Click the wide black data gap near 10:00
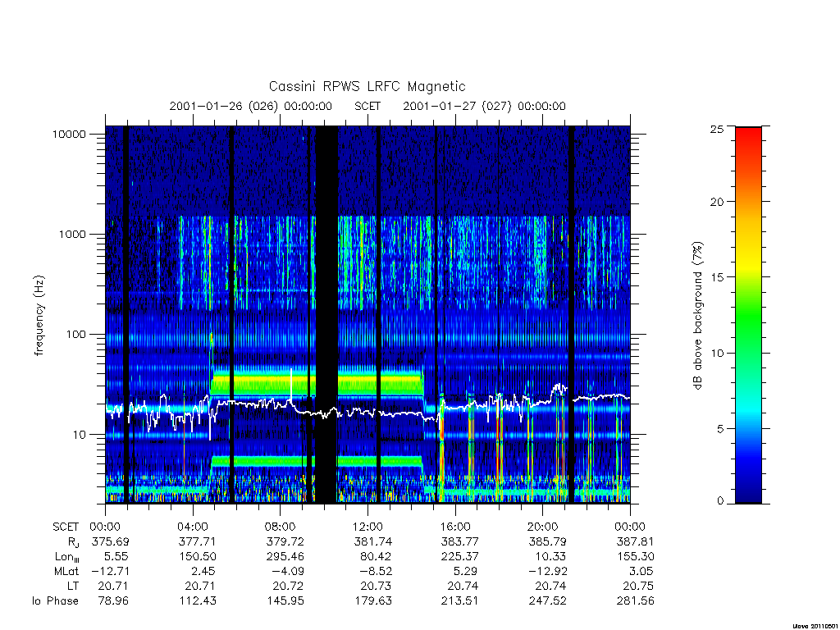Viewport: 840px width, 630px height. (x=326, y=314)
